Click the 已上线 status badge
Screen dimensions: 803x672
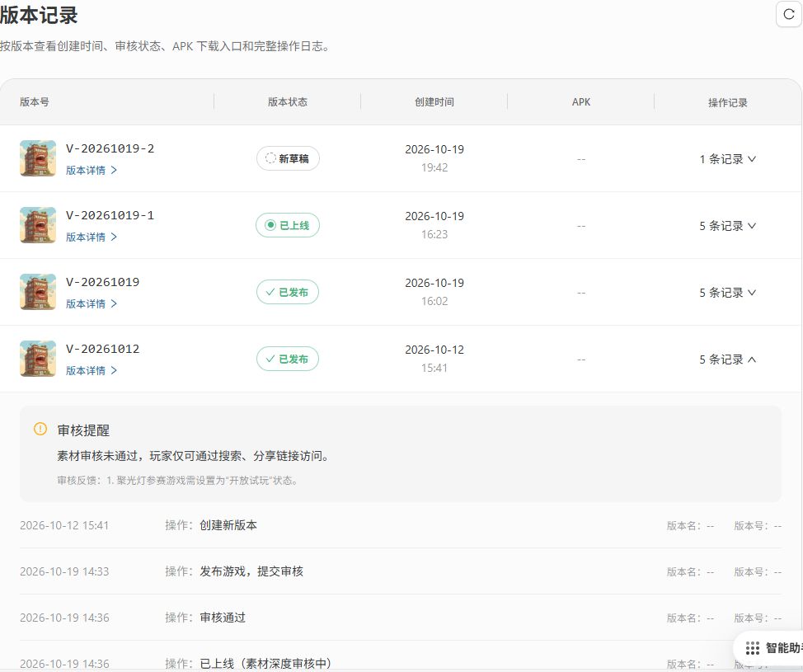click(x=288, y=225)
